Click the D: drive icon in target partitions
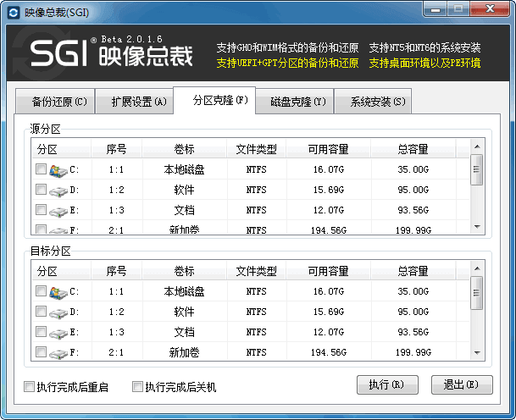Image resolution: width=516 pixels, height=420 pixels. point(58,313)
